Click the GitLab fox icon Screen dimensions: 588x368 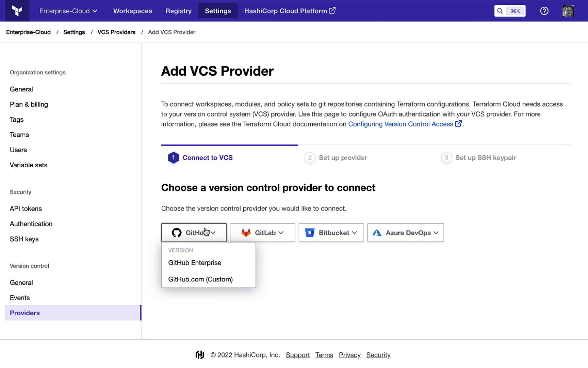coord(246,233)
